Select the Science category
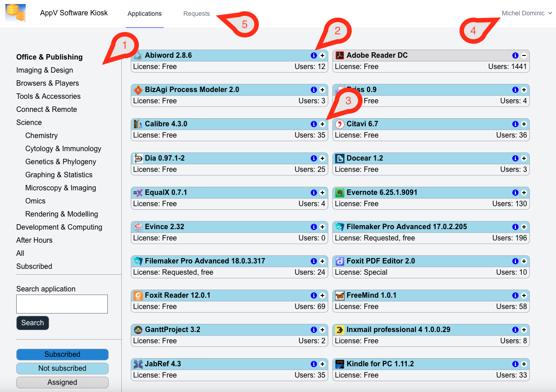The image size is (556, 392). (29, 122)
